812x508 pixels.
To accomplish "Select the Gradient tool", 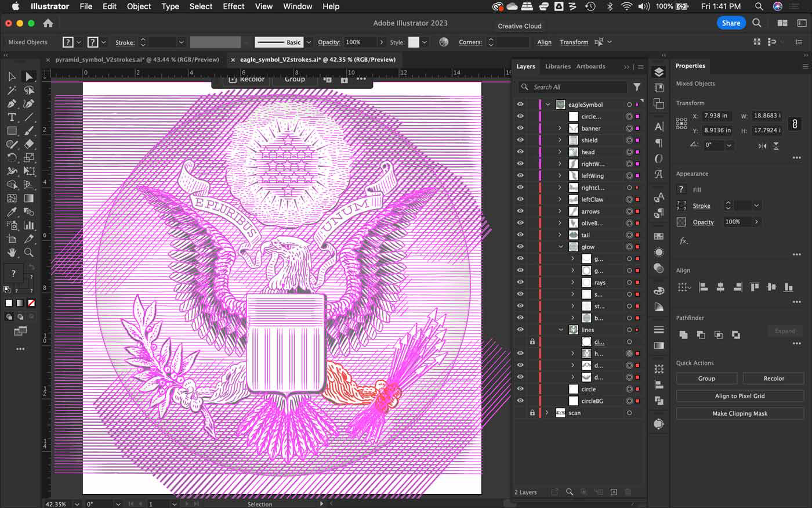I will [x=28, y=198].
